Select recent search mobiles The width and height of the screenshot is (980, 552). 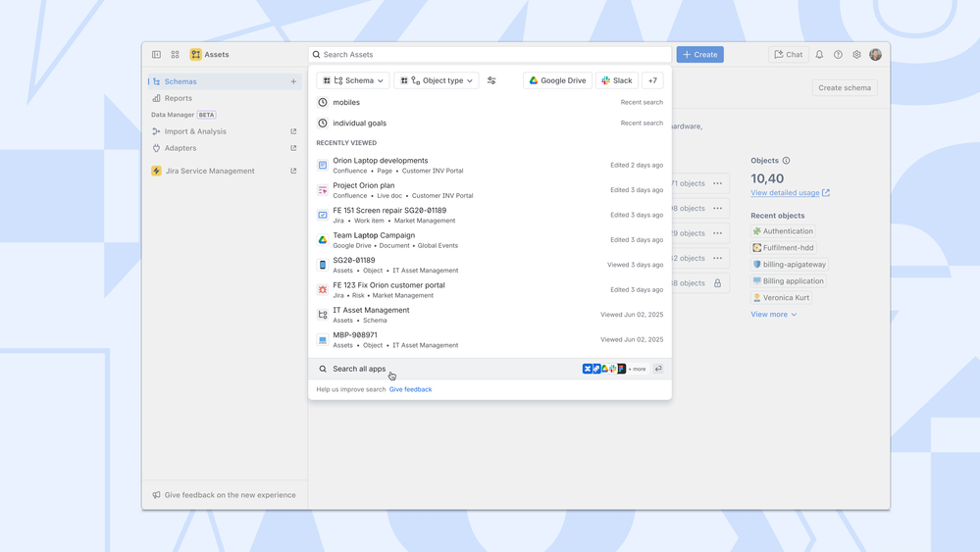490,102
